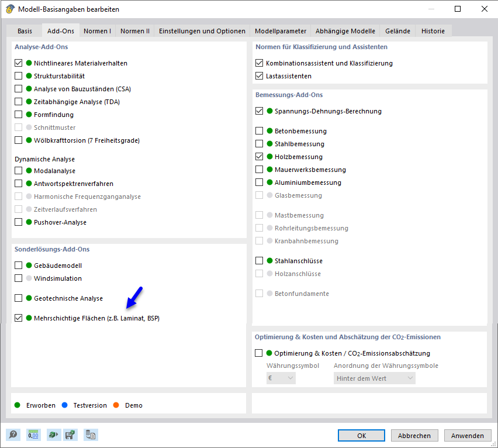Open Units and Decimal Places settings
Viewport: 498px width, 448px height.
tap(33, 435)
